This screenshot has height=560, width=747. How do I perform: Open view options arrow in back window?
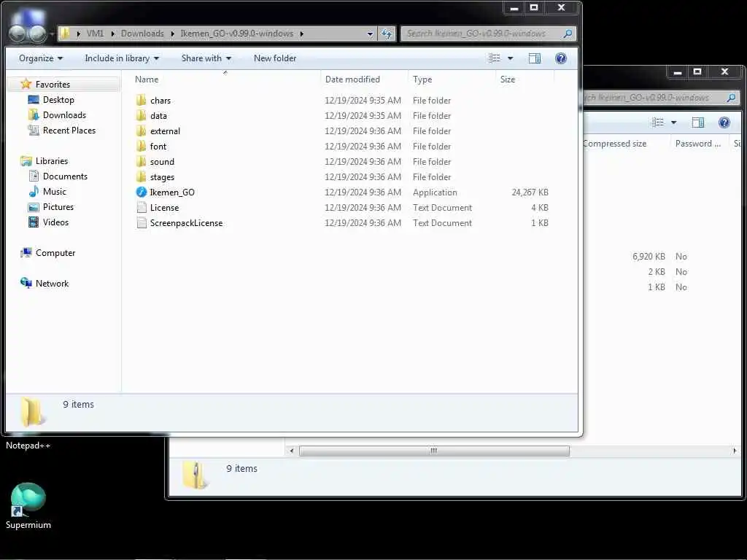click(673, 122)
